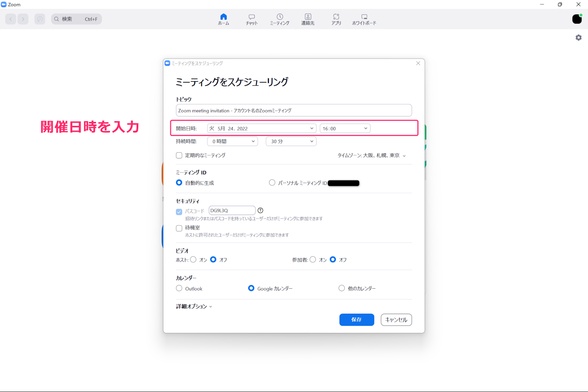Click the profile avatar in top right
This screenshot has width=588, height=392.
pyautogui.click(x=577, y=19)
